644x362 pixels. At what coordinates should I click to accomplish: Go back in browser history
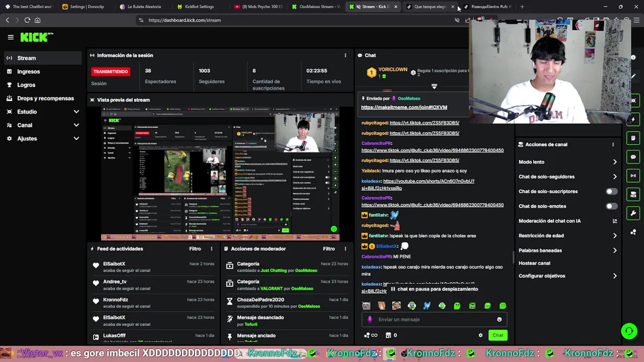pyautogui.click(x=8, y=20)
